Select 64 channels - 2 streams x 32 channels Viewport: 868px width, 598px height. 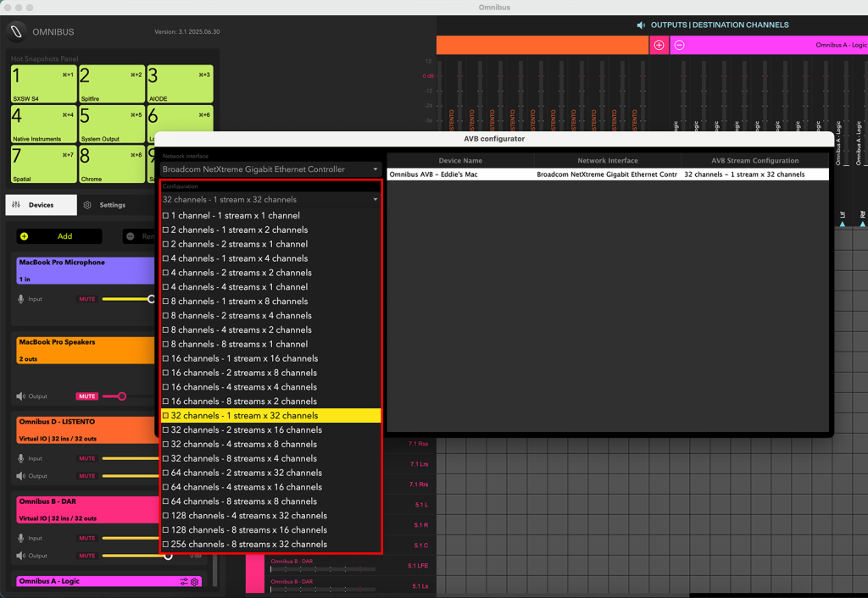click(x=270, y=473)
